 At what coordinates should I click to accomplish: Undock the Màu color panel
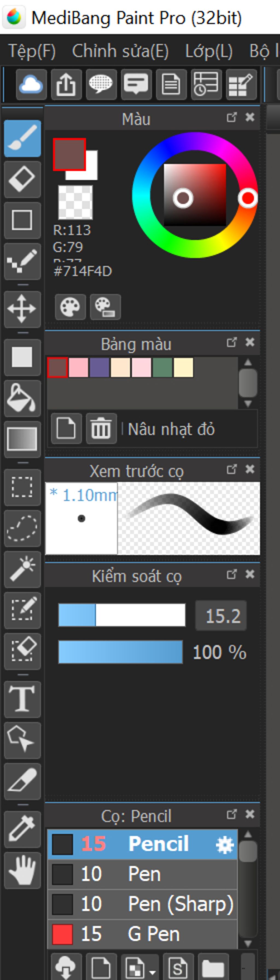tap(231, 117)
